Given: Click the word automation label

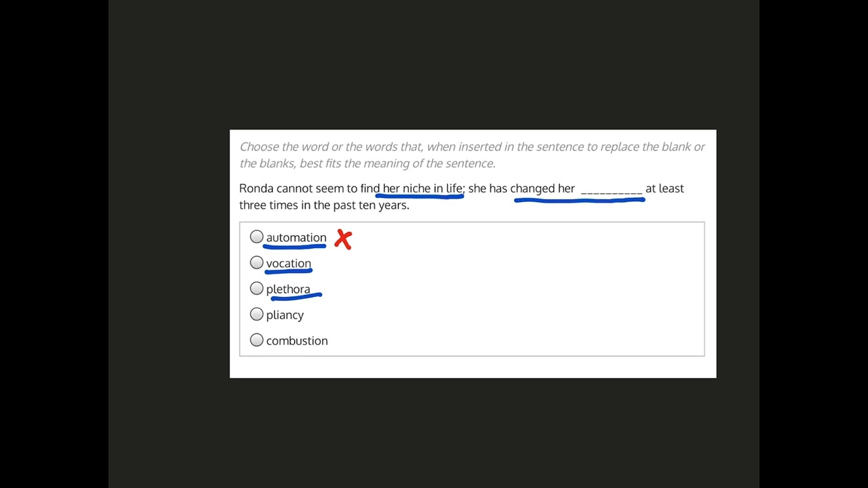Looking at the screenshot, I should 296,237.
